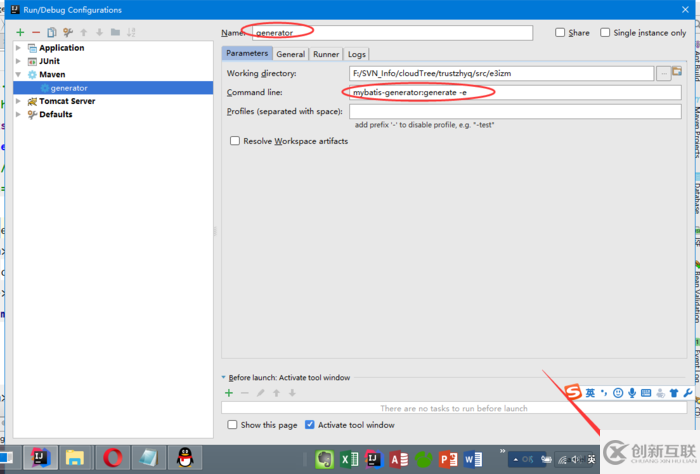Select the generator Maven configuration
Image resolution: width=700 pixels, height=474 pixels.
113,88
